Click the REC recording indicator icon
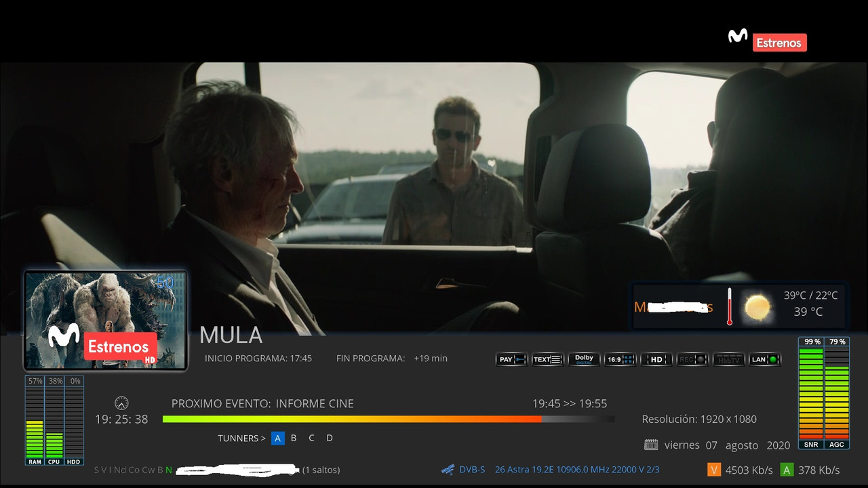Screen dimensions: 868x488 (692, 359)
